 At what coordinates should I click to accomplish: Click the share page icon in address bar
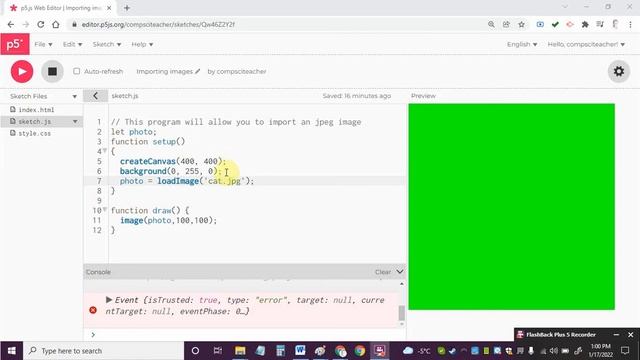pyautogui.click(x=506, y=24)
